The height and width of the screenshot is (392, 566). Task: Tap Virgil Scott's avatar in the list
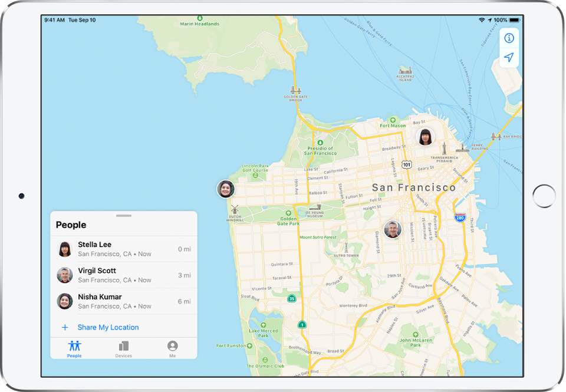pyautogui.click(x=65, y=275)
